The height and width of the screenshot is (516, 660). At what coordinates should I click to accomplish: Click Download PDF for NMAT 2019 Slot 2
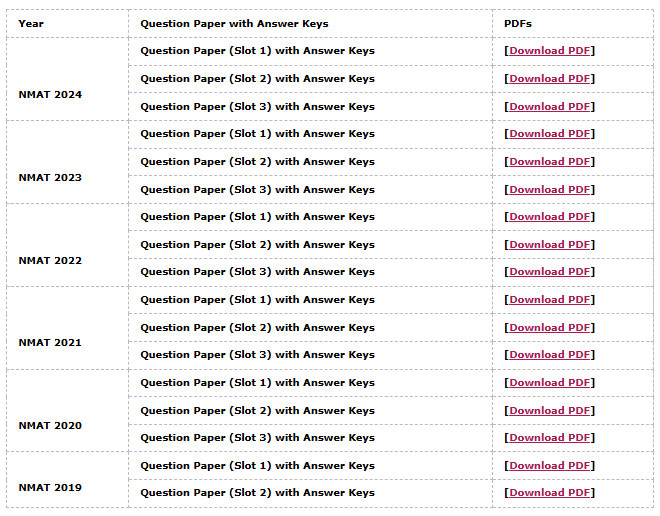pos(550,493)
